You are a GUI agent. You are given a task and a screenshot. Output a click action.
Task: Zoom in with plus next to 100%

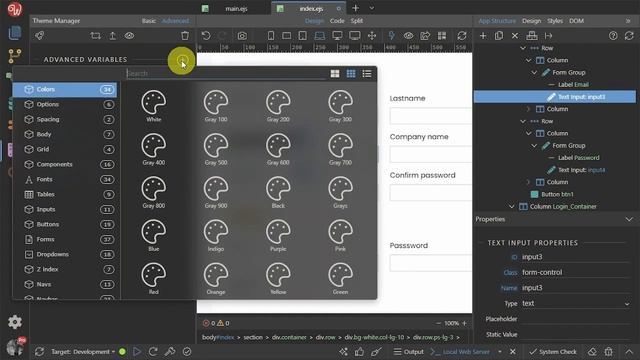(x=464, y=323)
